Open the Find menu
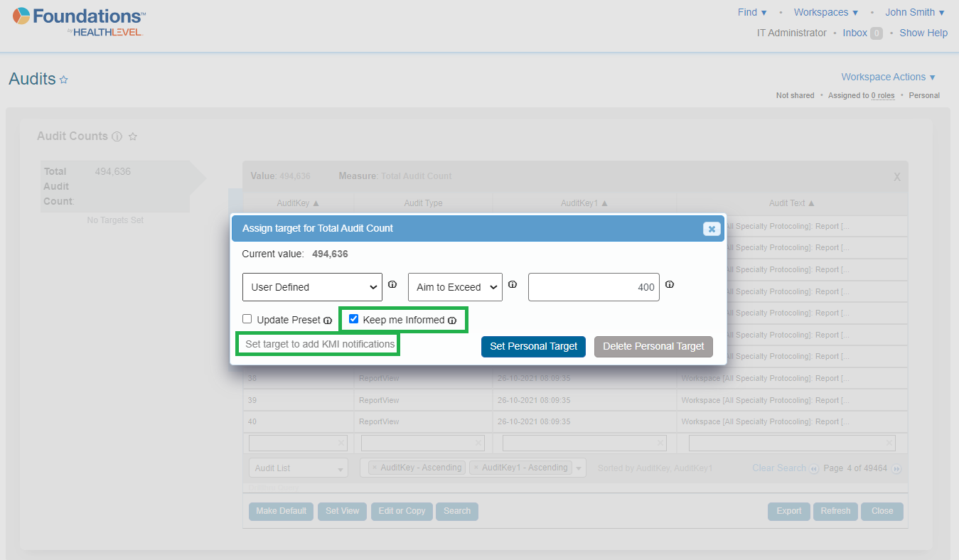 752,12
